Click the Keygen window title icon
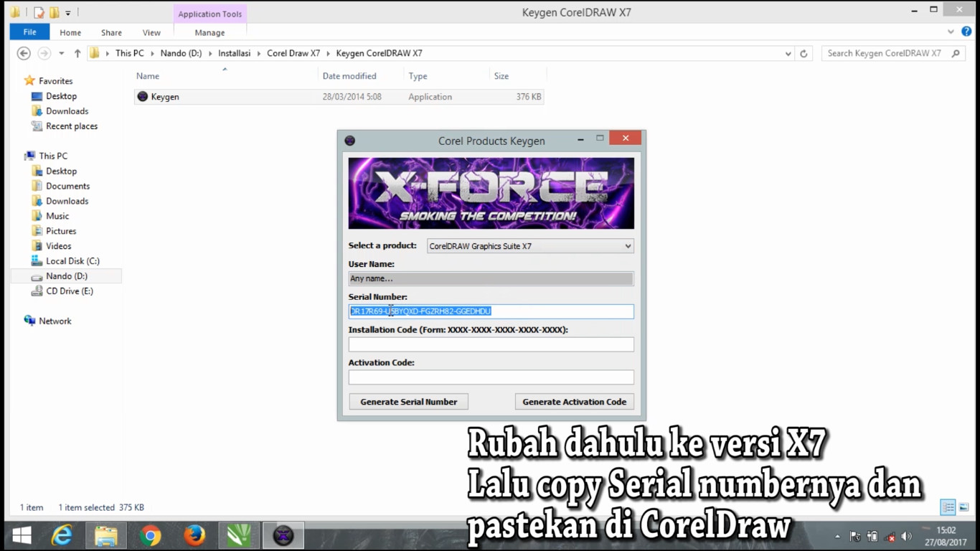980x551 pixels. [x=349, y=141]
